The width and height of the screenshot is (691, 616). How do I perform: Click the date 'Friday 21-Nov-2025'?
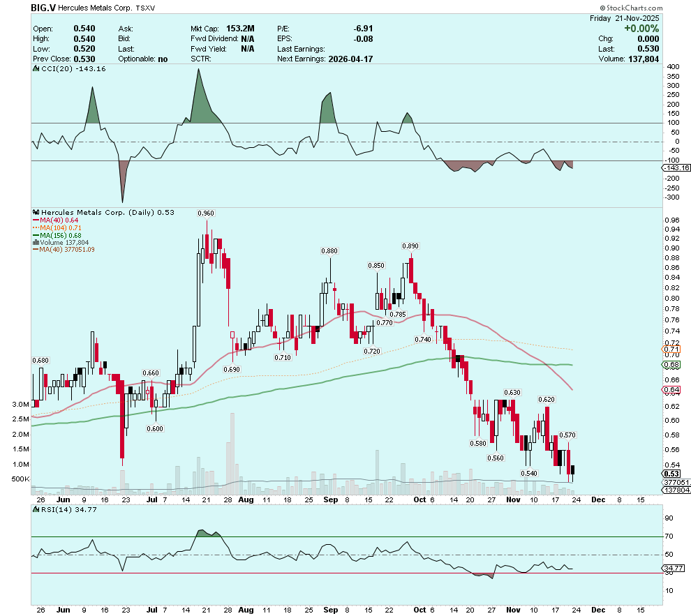625,18
